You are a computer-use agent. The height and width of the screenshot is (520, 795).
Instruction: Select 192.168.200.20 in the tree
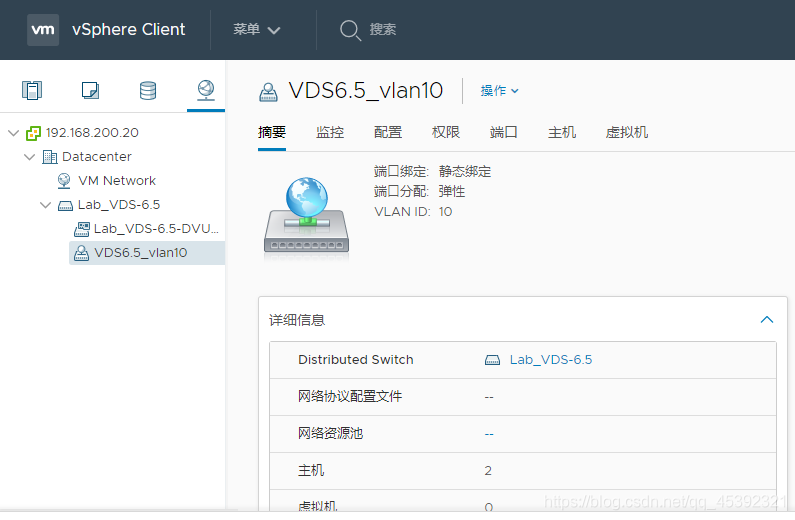coord(92,133)
